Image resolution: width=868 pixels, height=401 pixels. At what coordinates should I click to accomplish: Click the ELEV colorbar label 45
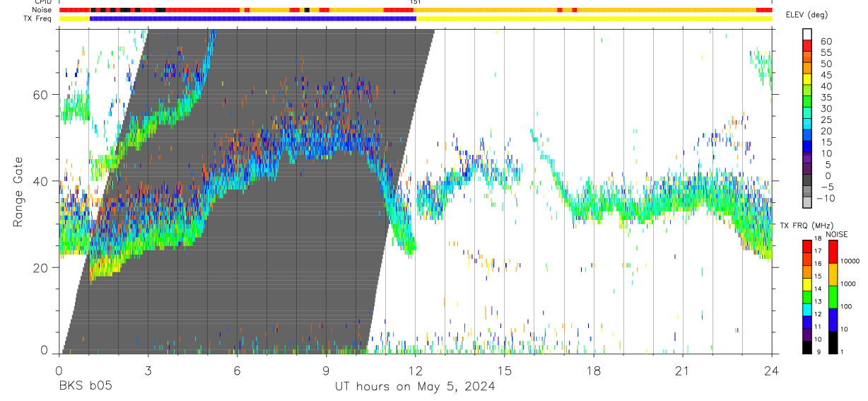coord(826,75)
